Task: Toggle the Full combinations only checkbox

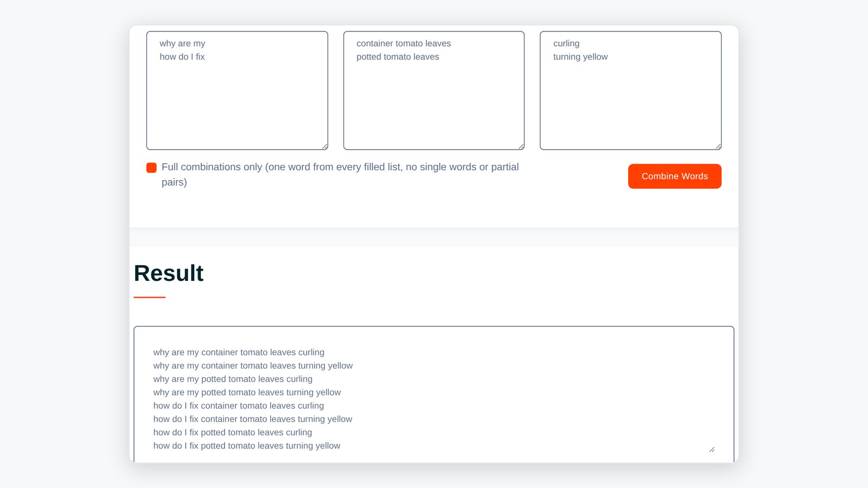Action: point(151,168)
